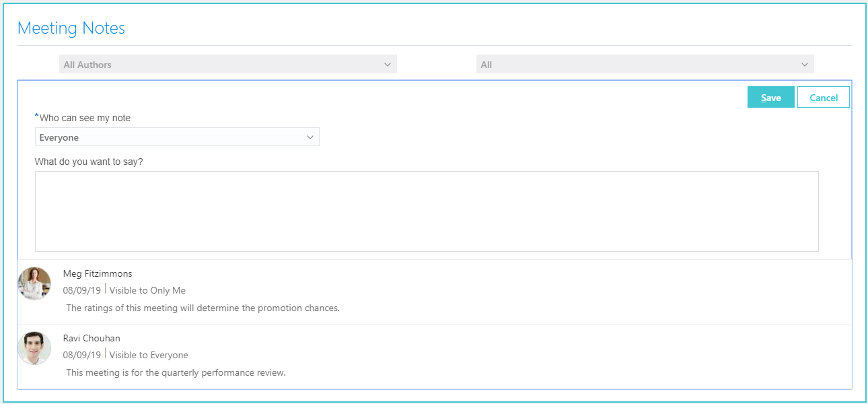Click the chevron on the All Authors filter

point(388,65)
